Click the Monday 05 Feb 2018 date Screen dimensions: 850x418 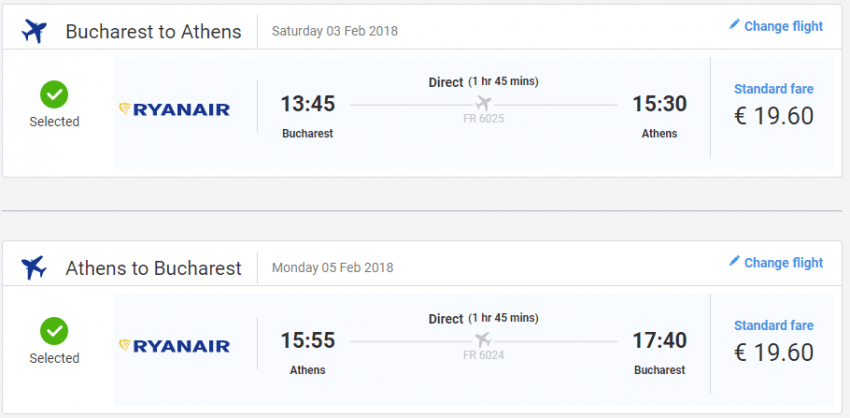pyautogui.click(x=332, y=268)
